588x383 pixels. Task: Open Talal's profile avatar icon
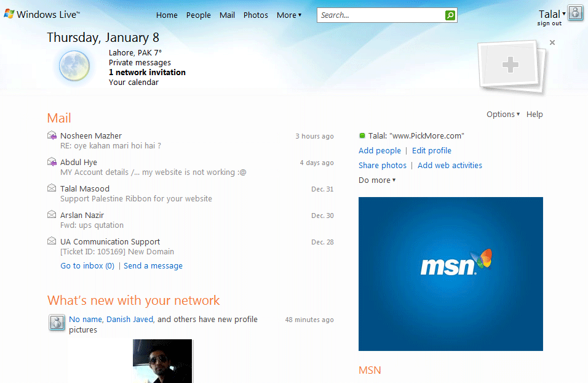(x=575, y=14)
